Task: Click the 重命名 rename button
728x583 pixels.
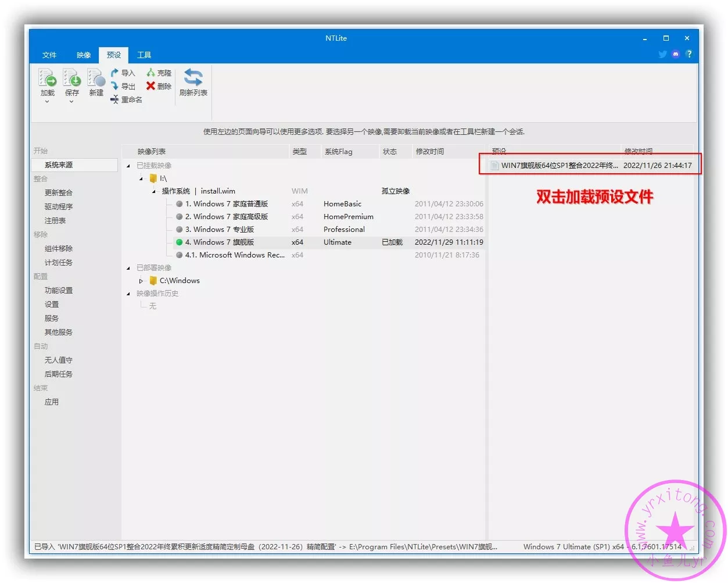Action: tap(126, 99)
